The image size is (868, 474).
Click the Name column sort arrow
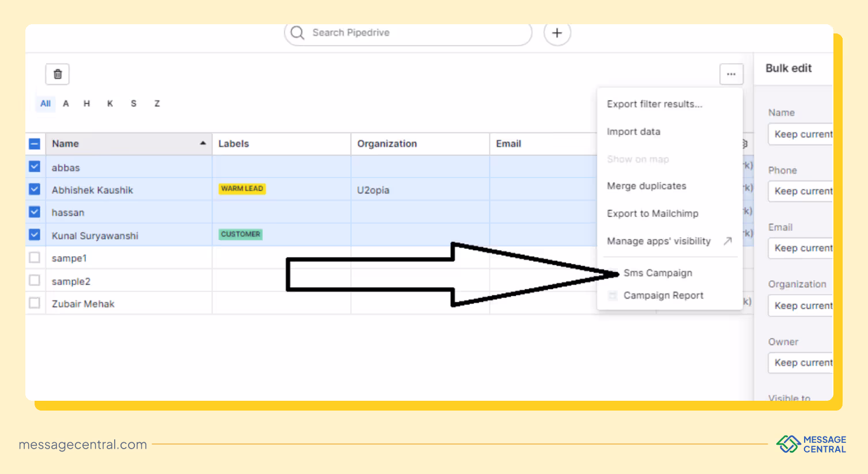(x=203, y=143)
